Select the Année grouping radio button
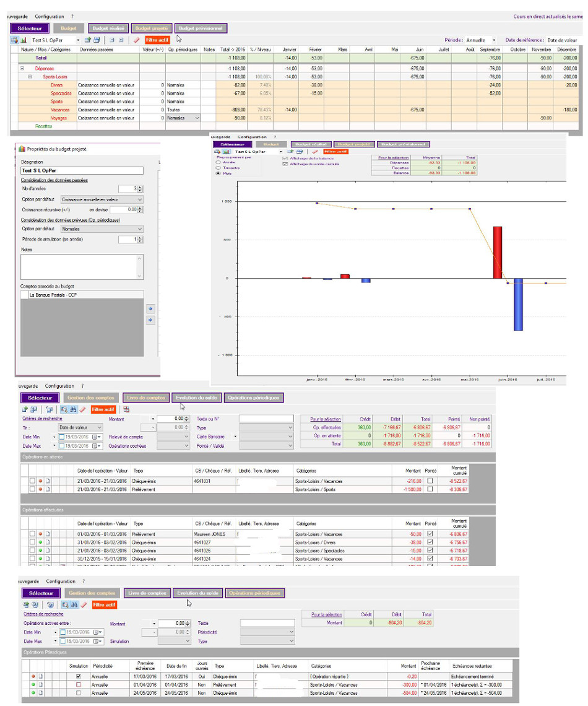 [218, 162]
